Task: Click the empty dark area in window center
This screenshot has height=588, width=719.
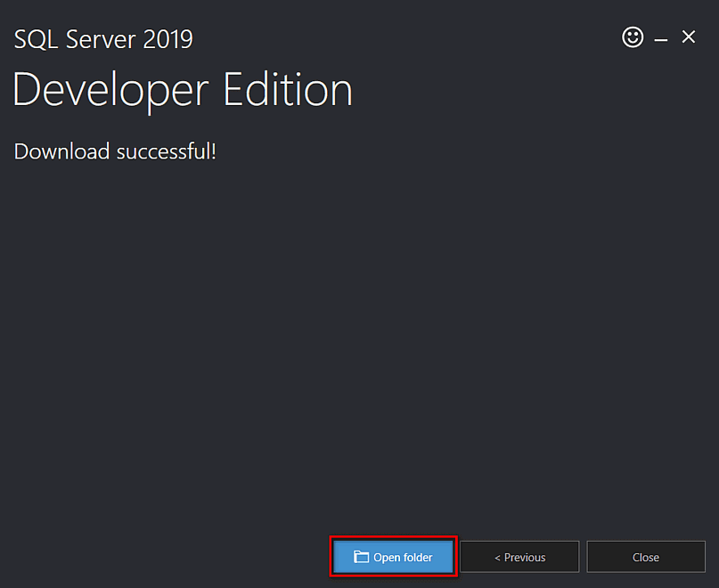Action: point(359,339)
